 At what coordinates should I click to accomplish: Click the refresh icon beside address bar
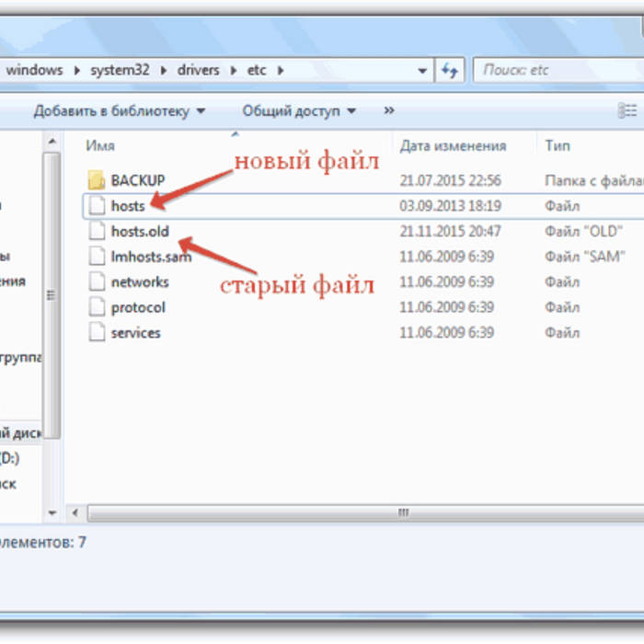point(450,70)
